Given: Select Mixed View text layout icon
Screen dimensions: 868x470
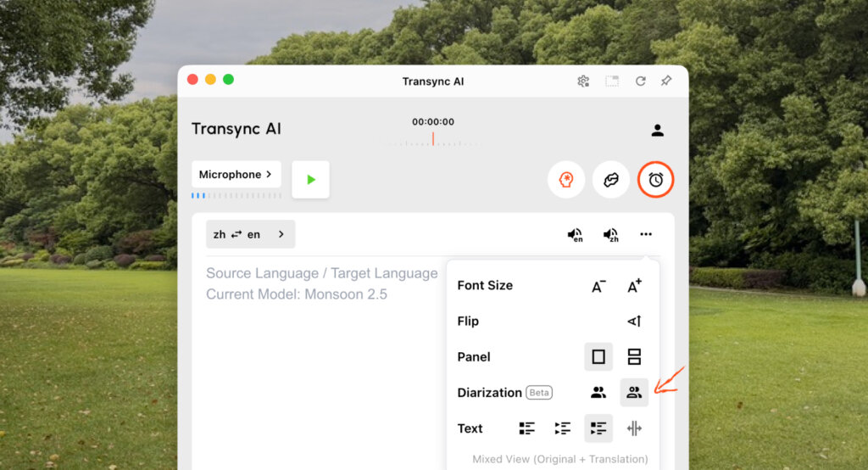Looking at the screenshot, I should coord(598,428).
